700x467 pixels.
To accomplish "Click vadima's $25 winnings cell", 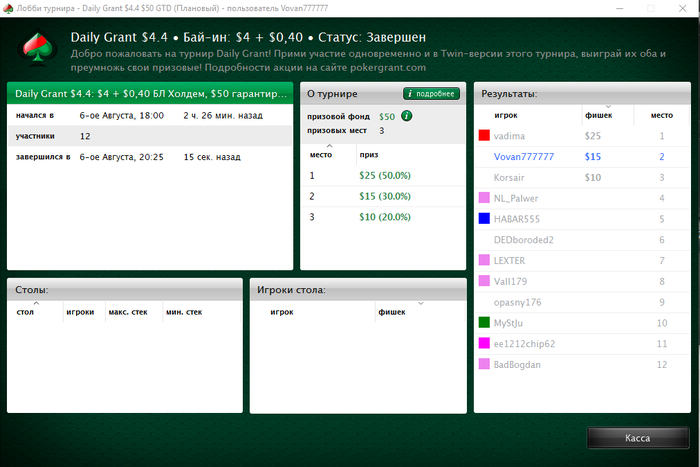I will [592, 136].
